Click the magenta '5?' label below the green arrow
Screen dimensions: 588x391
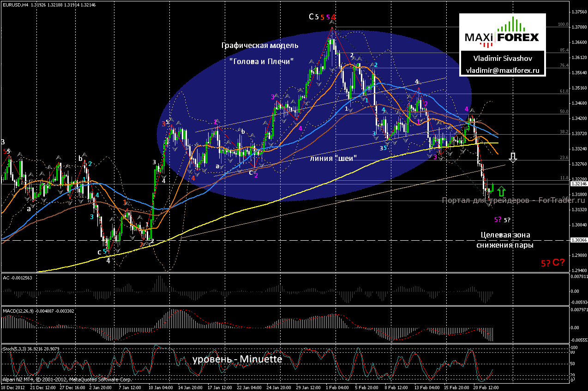(x=498, y=219)
